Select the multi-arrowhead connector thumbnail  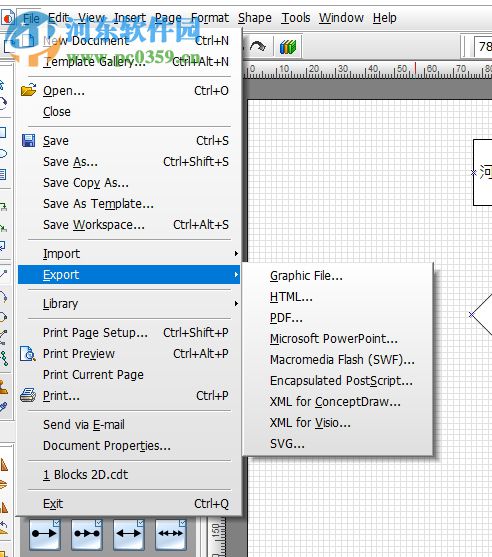[x=171, y=534]
